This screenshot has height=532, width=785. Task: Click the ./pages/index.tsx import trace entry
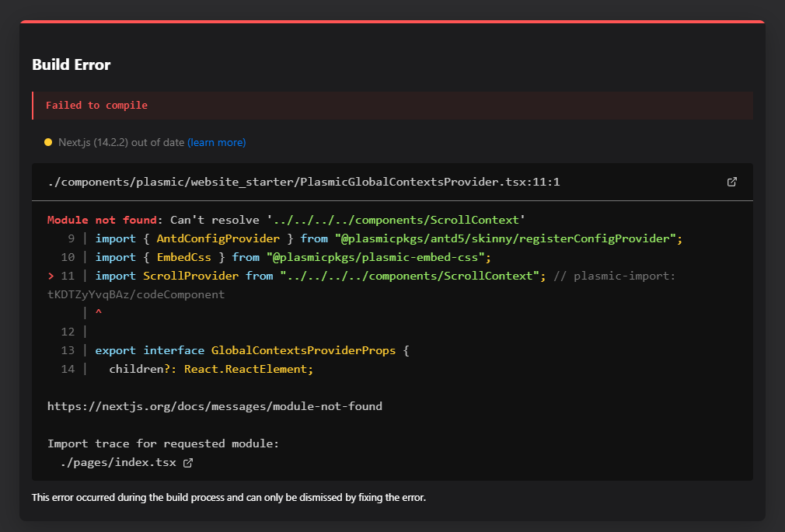(x=117, y=463)
